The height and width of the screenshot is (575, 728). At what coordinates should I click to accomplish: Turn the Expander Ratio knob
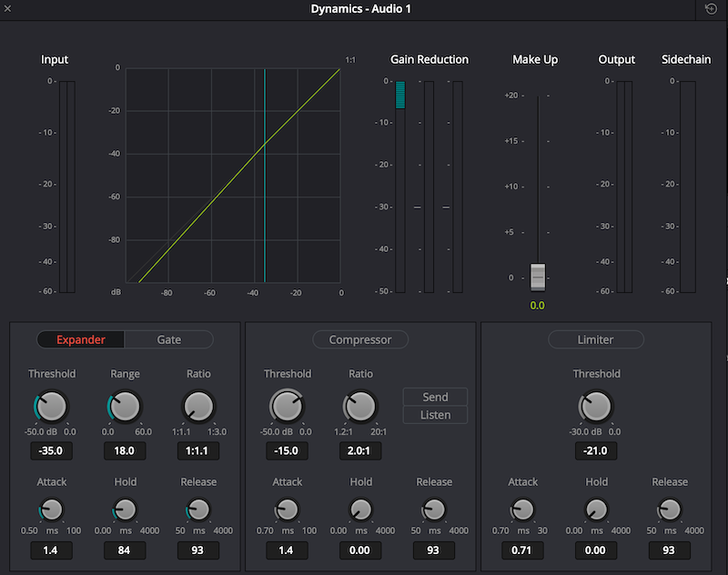(198, 407)
